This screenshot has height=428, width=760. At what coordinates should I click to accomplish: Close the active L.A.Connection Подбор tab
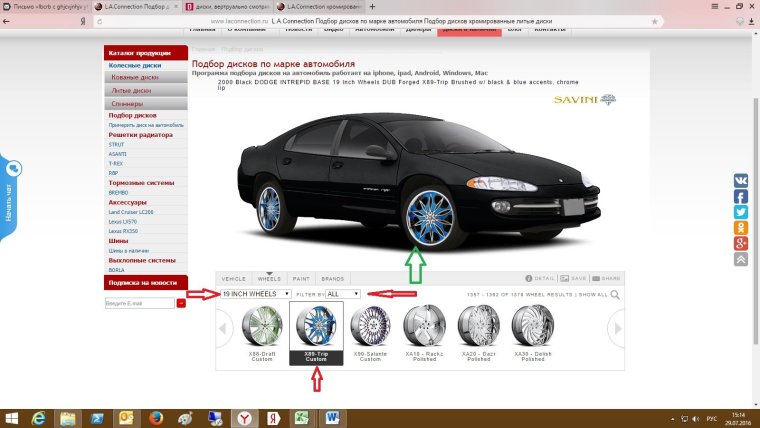pyautogui.click(x=176, y=7)
